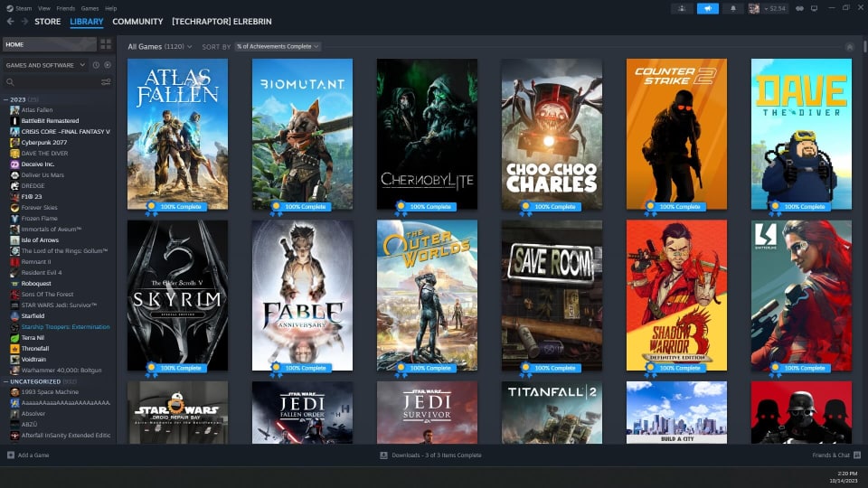Screen dimensions: 868x488
Task: Toggle sort by recent activity clock icon
Action: (x=96, y=65)
